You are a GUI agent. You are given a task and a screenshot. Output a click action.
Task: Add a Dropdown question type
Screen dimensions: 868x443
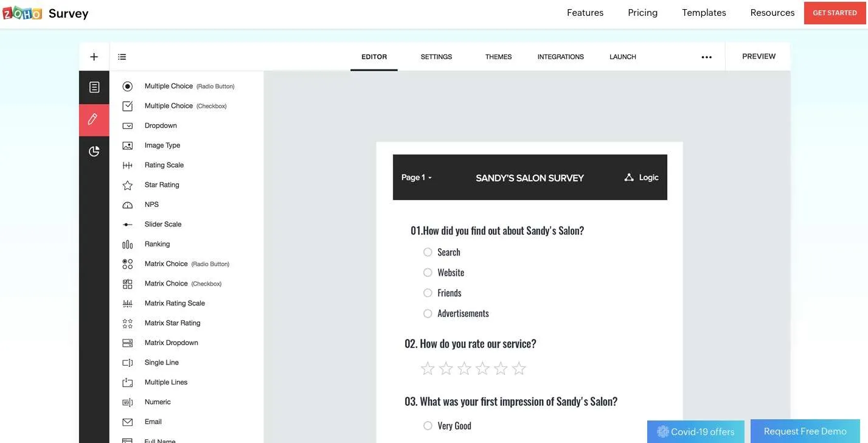(x=161, y=126)
